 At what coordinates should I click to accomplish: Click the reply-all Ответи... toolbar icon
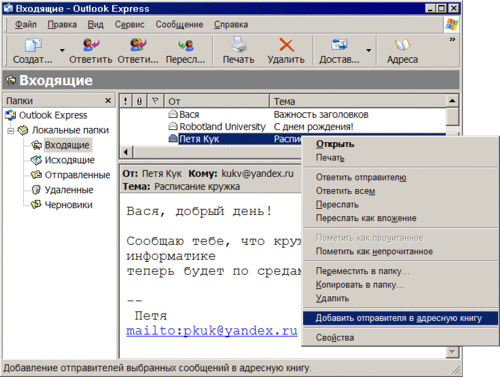(x=138, y=45)
